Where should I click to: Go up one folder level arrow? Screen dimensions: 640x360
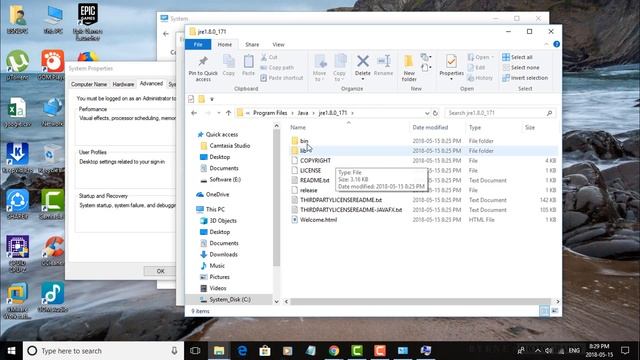pos(229,113)
